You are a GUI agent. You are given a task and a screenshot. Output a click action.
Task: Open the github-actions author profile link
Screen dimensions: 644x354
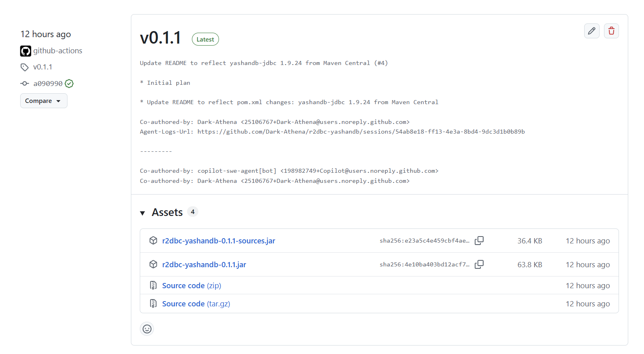click(58, 51)
